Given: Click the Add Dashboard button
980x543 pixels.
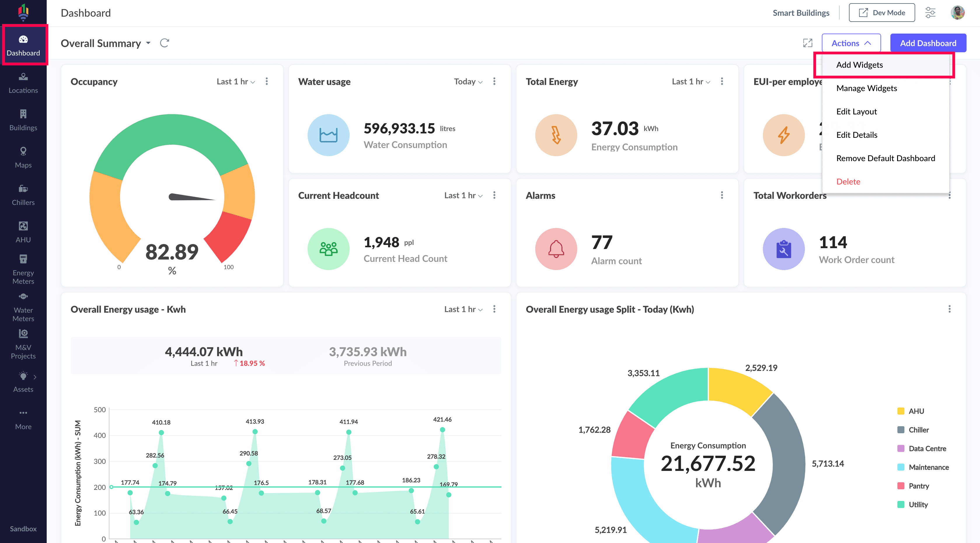Looking at the screenshot, I should [x=927, y=43].
